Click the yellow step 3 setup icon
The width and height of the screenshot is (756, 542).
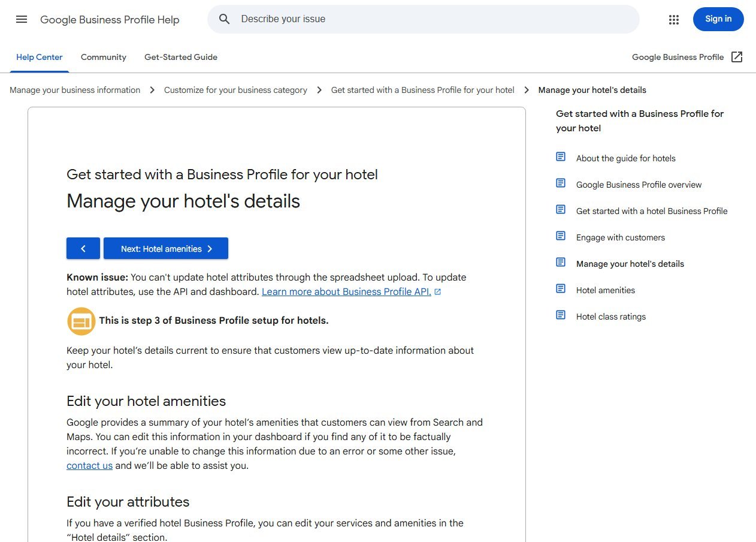tap(81, 321)
